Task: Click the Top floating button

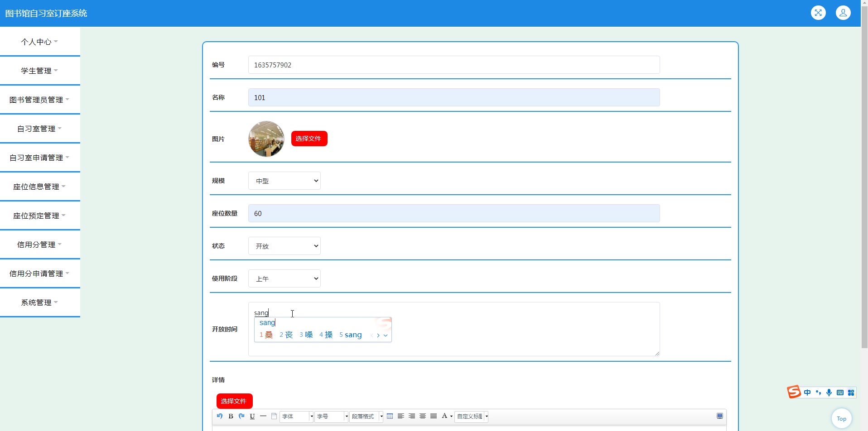Action: [x=841, y=418]
